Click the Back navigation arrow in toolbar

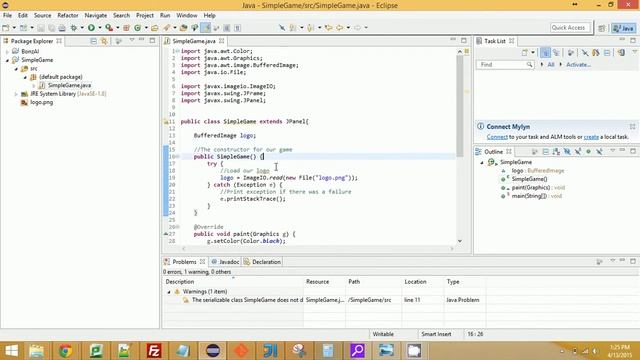[340, 28]
